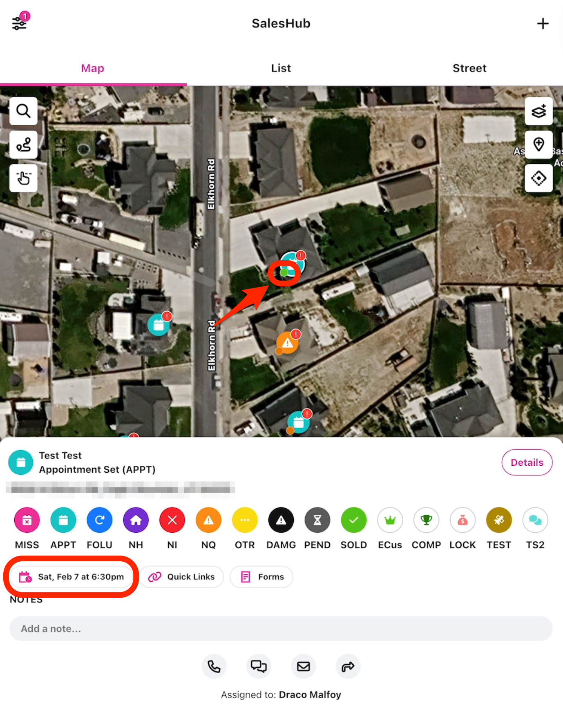Switch to the List tab
The height and width of the screenshot is (728, 563).
pos(281,68)
